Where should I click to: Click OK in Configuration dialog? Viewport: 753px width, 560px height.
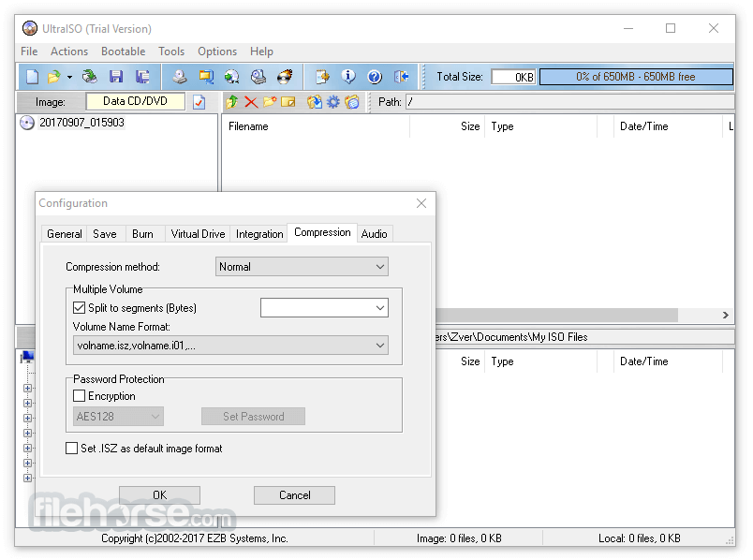pyautogui.click(x=159, y=495)
